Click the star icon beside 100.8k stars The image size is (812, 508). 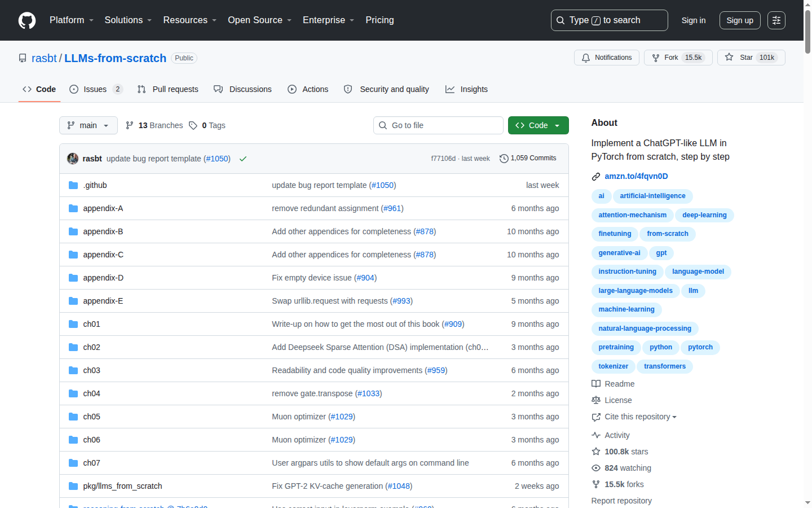(x=596, y=452)
